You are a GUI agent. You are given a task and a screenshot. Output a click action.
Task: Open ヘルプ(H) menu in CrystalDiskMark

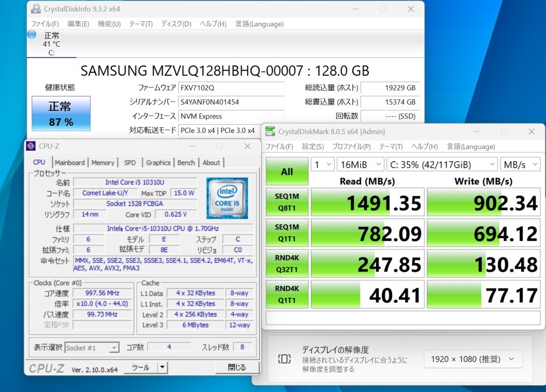pyautogui.click(x=424, y=147)
